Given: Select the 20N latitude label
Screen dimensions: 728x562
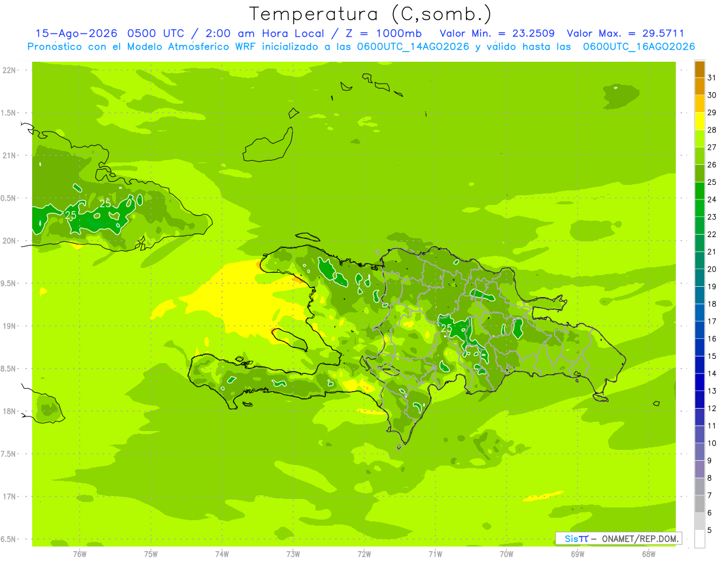Looking at the screenshot, I should [10, 241].
